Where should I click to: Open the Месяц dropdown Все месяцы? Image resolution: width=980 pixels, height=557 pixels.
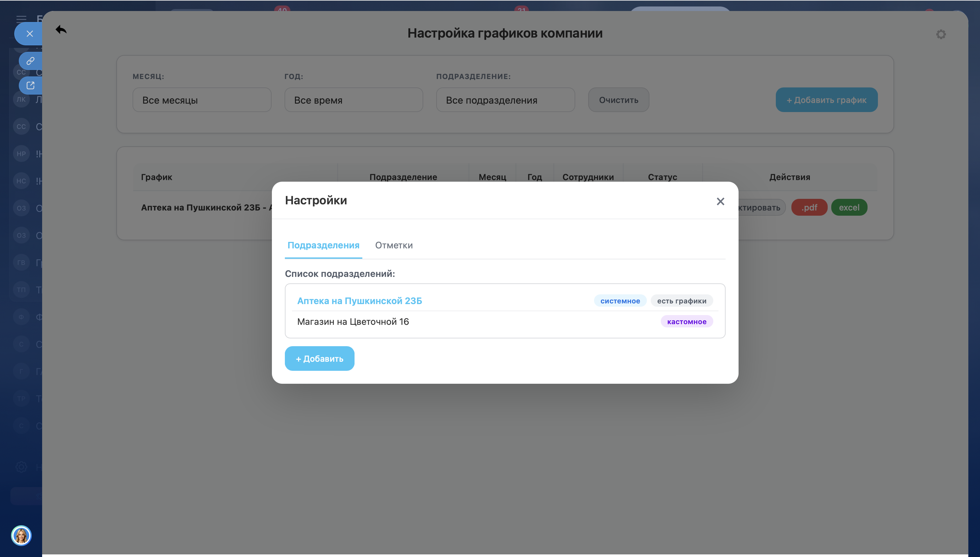tap(202, 100)
